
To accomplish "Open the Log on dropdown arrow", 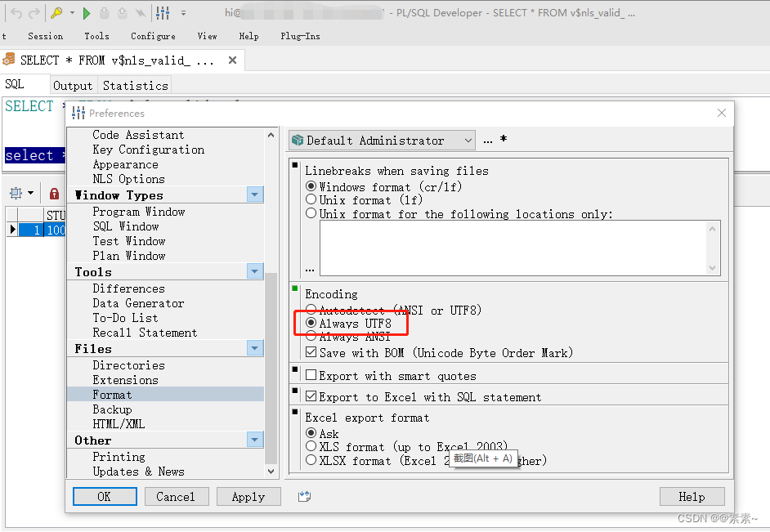I will 72,13.
